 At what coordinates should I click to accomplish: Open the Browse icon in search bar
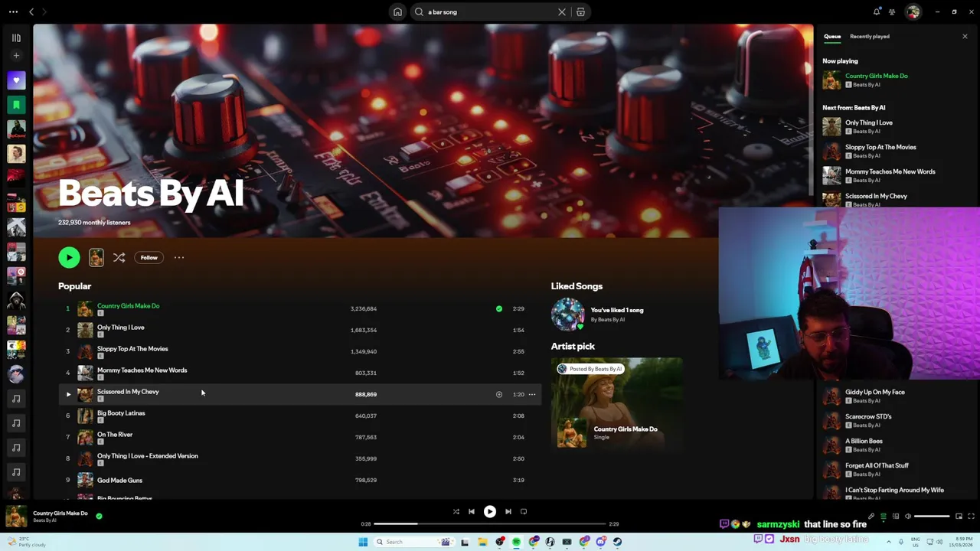pyautogui.click(x=580, y=12)
